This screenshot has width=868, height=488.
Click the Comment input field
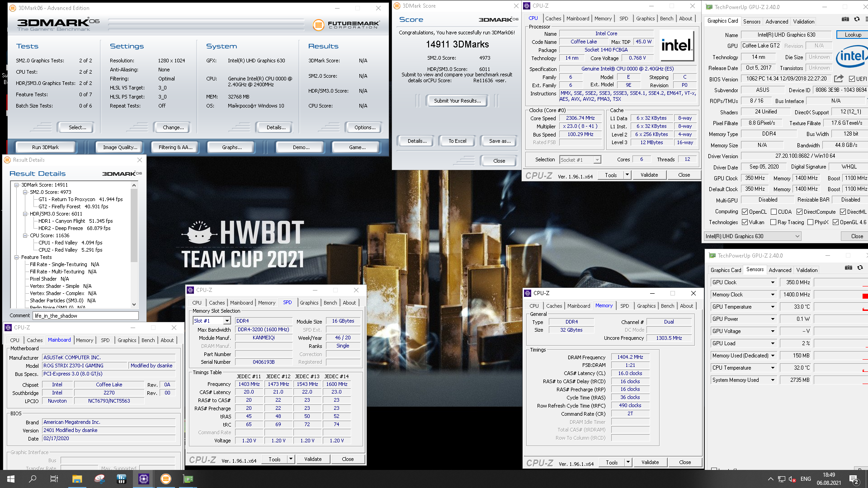click(86, 316)
